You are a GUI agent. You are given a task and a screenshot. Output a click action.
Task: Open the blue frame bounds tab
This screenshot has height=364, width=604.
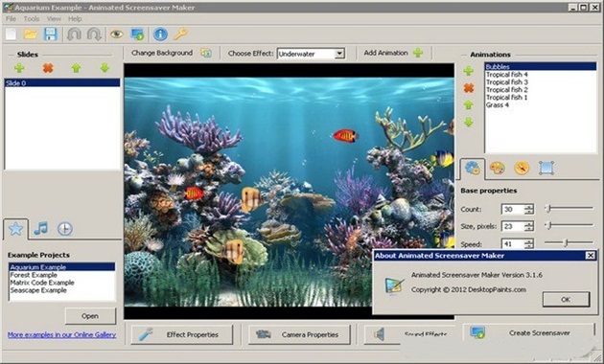[x=546, y=169]
